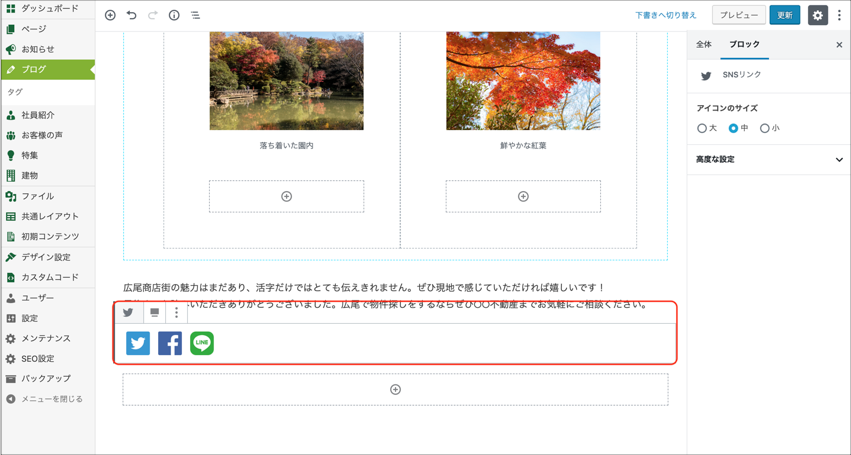Click the add block plus icon in top toolbar
The height and width of the screenshot is (455, 851).
click(110, 15)
